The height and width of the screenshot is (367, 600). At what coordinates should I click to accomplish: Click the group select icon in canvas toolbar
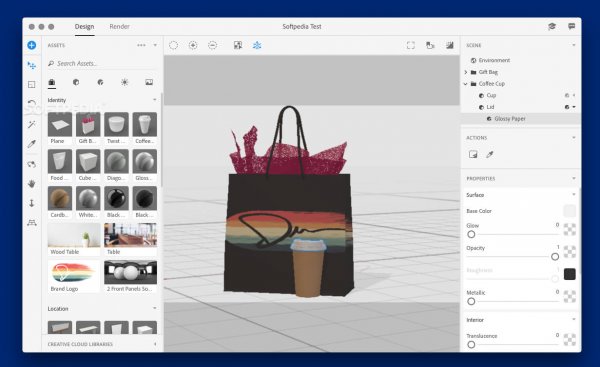point(238,45)
